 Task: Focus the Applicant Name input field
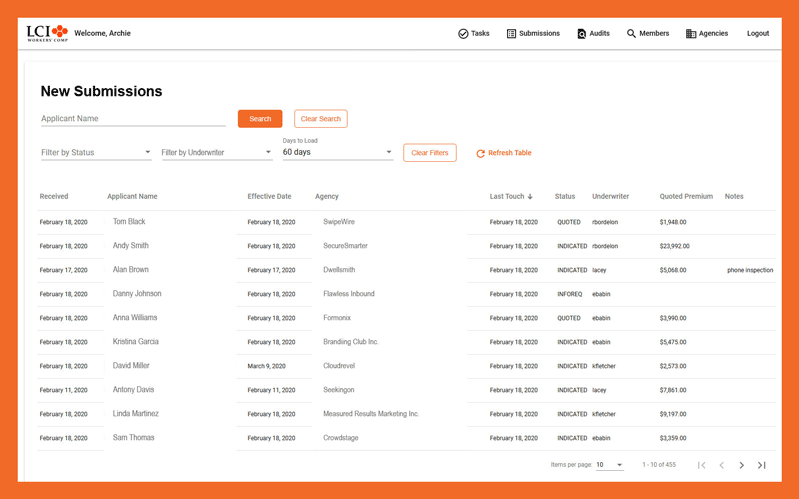tap(133, 119)
